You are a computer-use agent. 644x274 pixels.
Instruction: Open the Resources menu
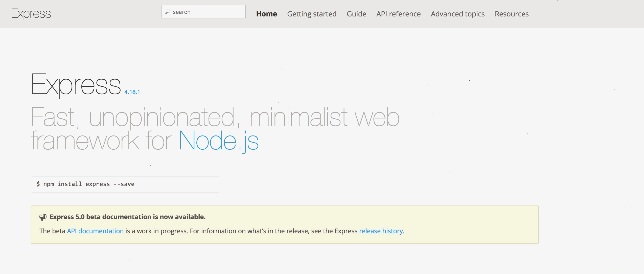[512, 14]
